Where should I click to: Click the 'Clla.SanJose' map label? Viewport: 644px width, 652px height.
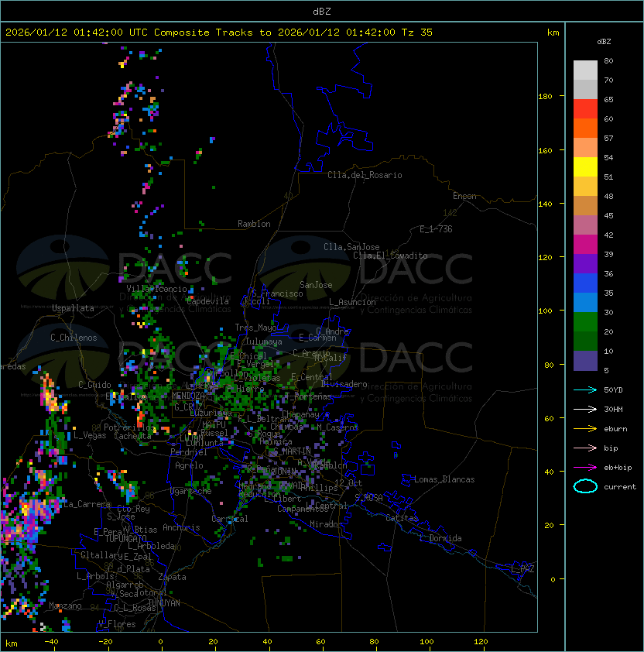351,247
